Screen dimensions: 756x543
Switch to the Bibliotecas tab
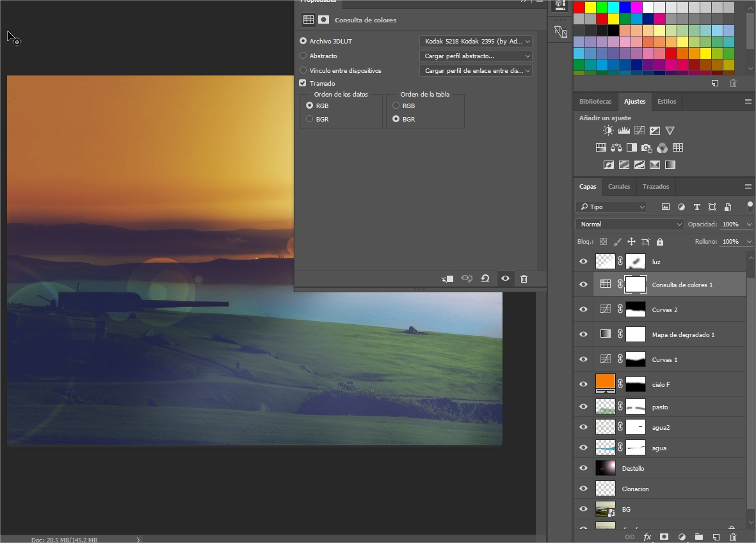click(595, 102)
